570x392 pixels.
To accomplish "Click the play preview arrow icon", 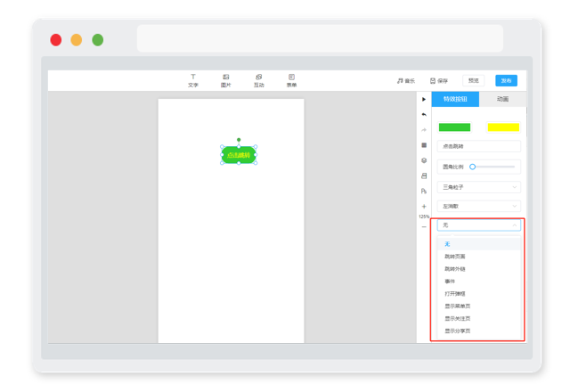I will [424, 99].
